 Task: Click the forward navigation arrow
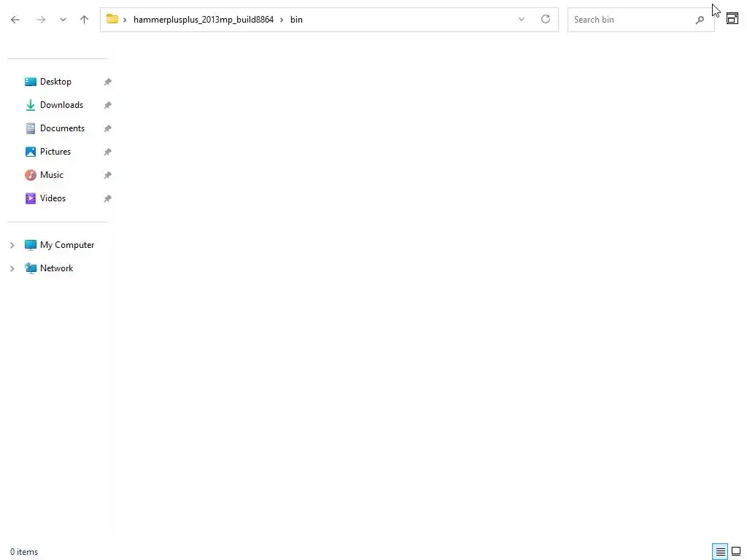[41, 20]
